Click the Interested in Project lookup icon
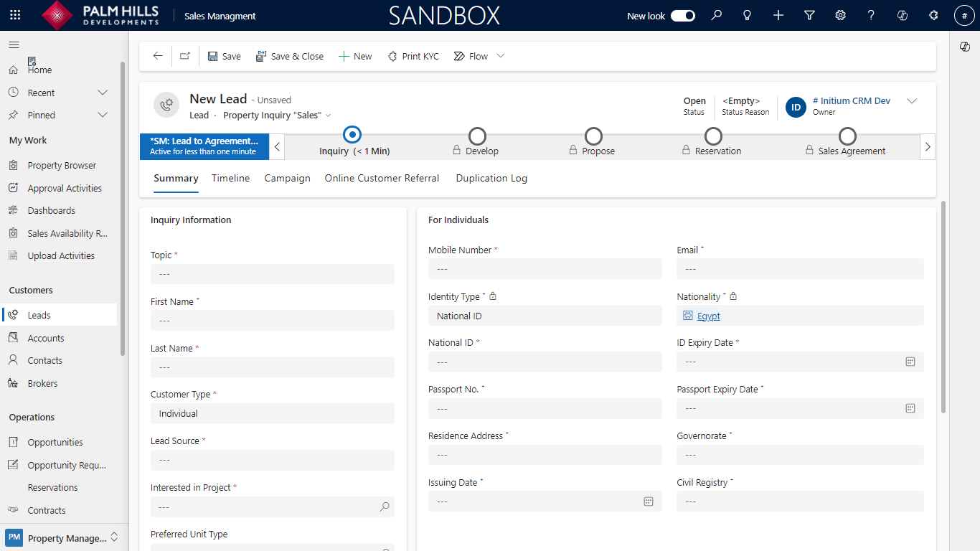The width and height of the screenshot is (980, 551). point(385,507)
